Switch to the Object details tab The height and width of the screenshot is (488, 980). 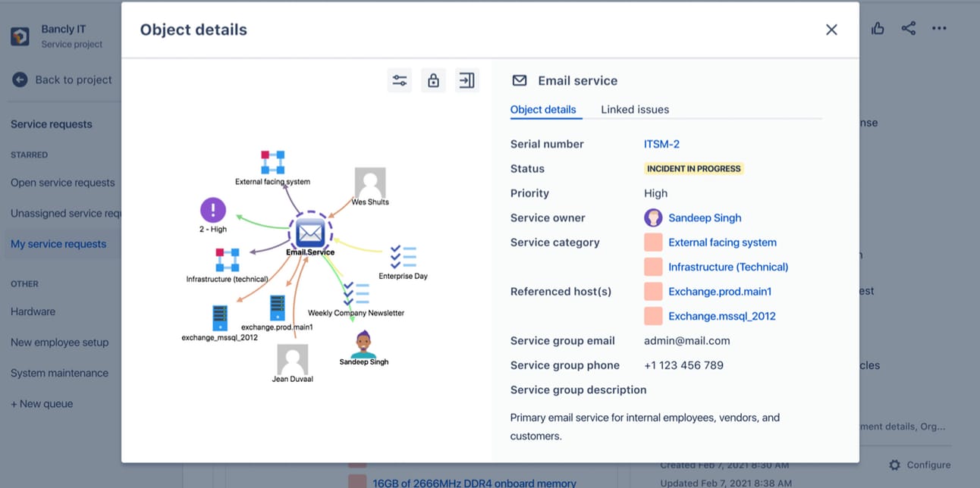[x=543, y=110]
